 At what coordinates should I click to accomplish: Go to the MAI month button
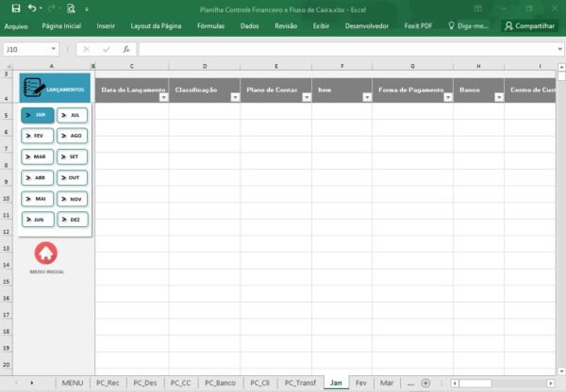38,199
